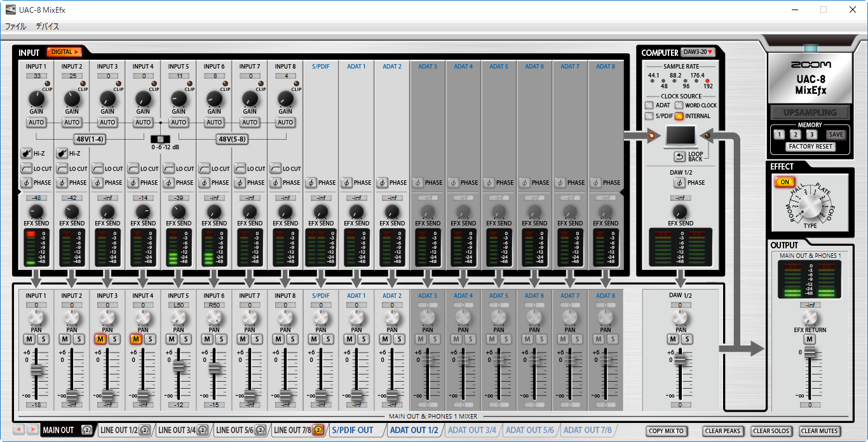Viewport: 868px width, 442px height.
Task: Open the DAW3-20 dropdown in COMPUTER
Action: pyautogui.click(x=698, y=52)
